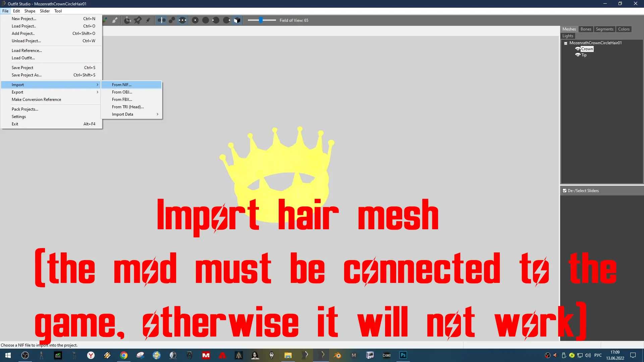Open Google Chrome from taskbar

point(124,355)
